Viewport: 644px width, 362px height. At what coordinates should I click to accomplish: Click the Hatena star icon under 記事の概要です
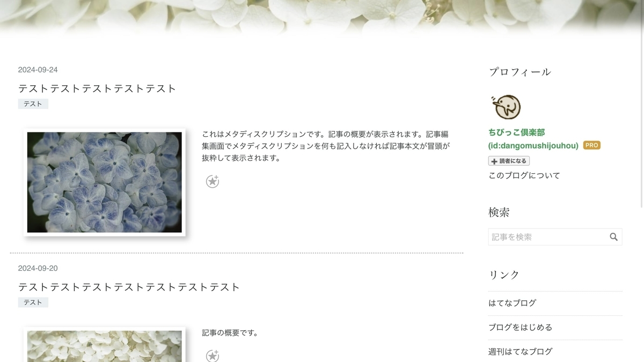213,356
